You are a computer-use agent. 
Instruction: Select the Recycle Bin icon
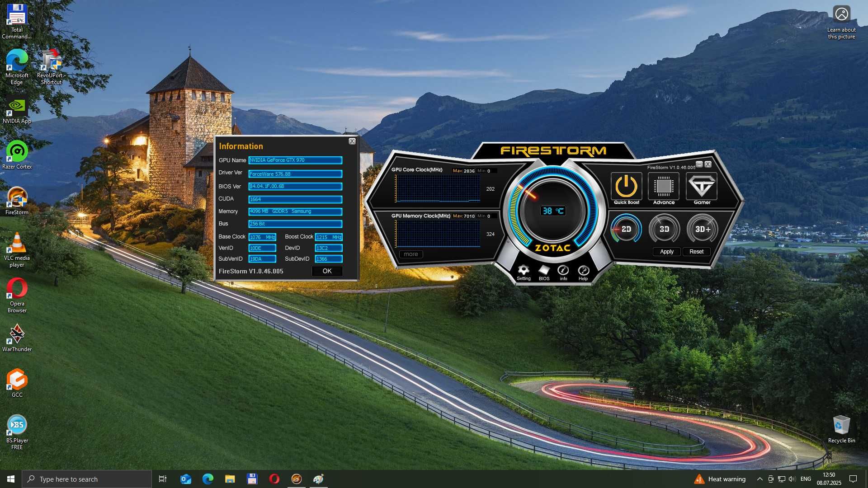point(841,429)
